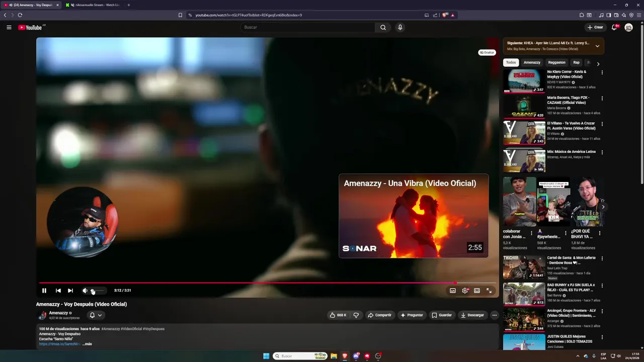This screenshot has height=362, width=644.
Task: Select the Amenazzy filter chip
Action: (x=532, y=62)
